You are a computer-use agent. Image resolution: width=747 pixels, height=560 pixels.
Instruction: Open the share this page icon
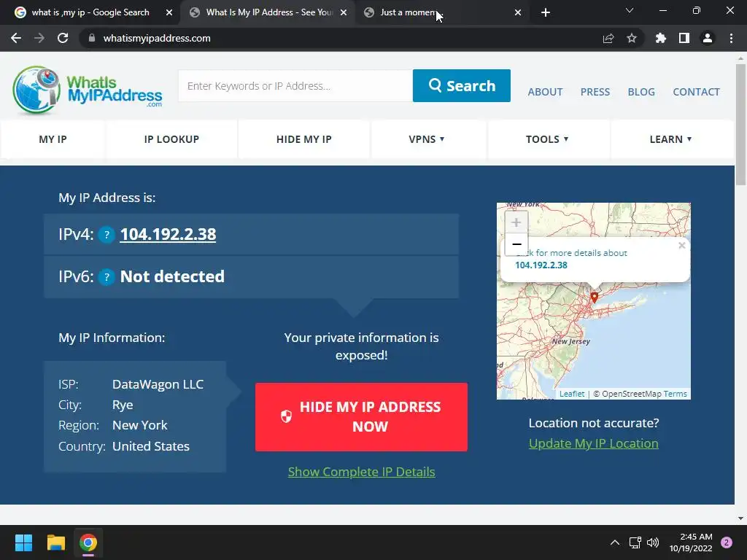tap(608, 38)
